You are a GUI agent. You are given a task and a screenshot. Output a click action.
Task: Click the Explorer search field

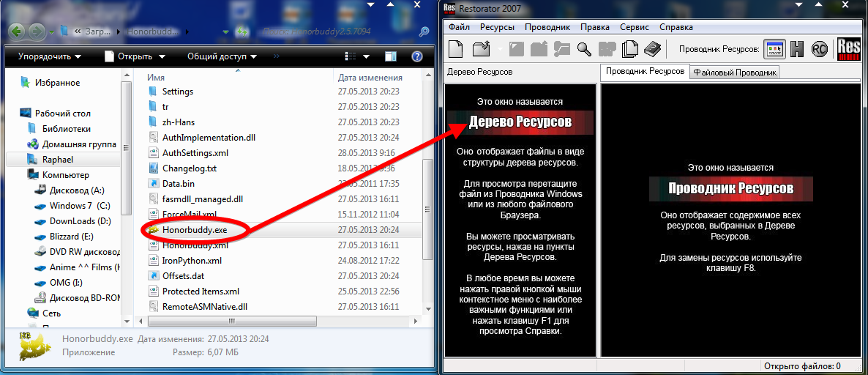[336, 32]
